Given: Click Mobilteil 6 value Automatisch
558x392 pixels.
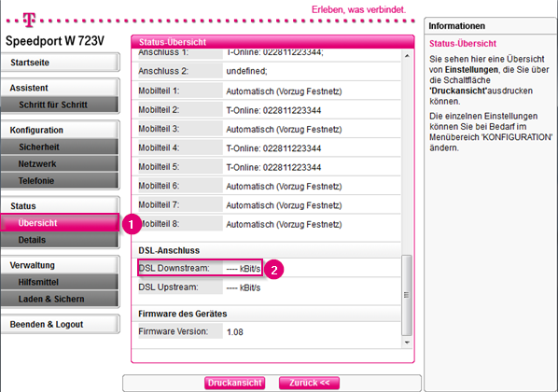Looking at the screenshot, I should (x=284, y=187).
